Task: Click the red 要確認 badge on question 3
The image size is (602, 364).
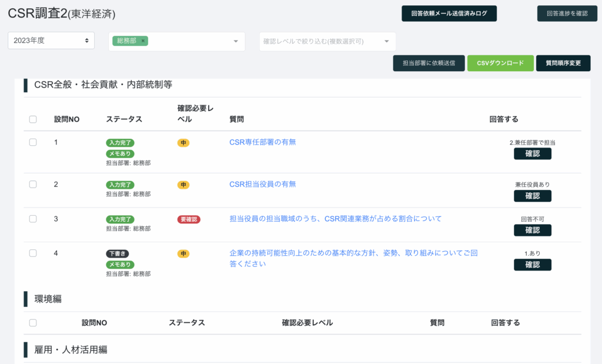Action: 189,219
